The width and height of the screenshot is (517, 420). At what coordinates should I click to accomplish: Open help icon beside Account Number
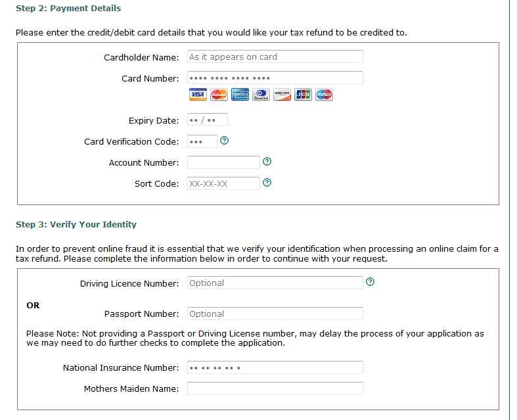pyautogui.click(x=267, y=162)
